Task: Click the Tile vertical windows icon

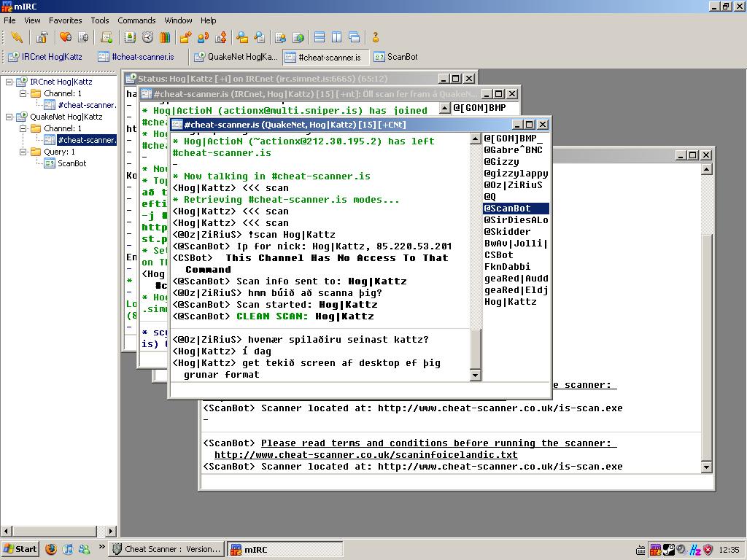Action: [x=337, y=37]
